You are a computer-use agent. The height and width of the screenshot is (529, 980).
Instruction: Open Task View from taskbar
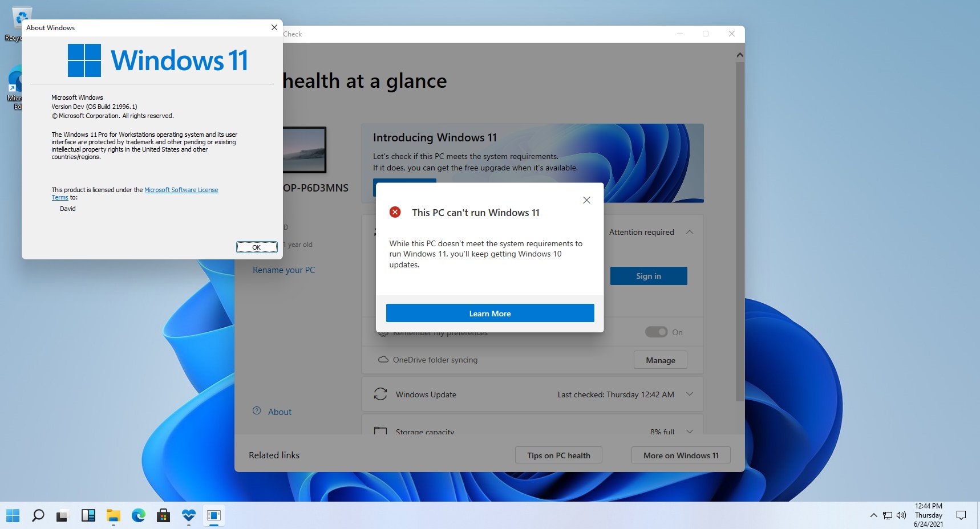[63, 516]
